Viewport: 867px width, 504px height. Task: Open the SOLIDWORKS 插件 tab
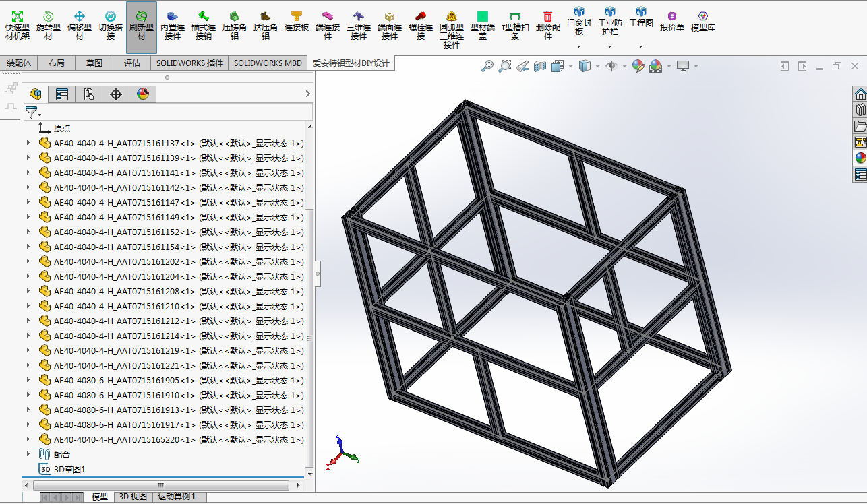coord(190,63)
